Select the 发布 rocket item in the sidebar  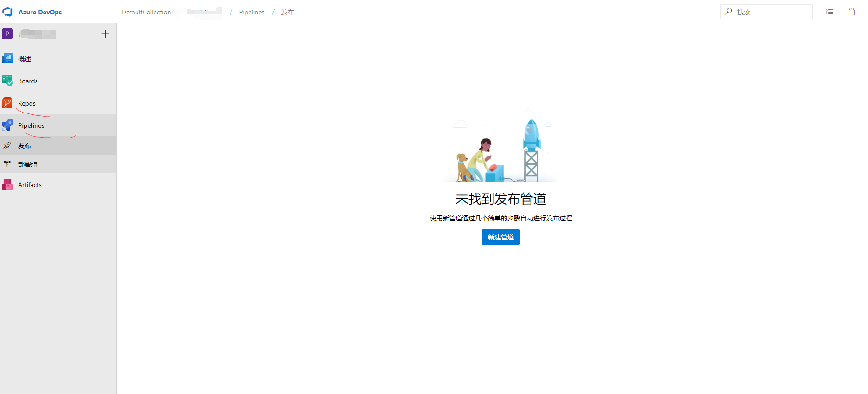click(x=25, y=146)
